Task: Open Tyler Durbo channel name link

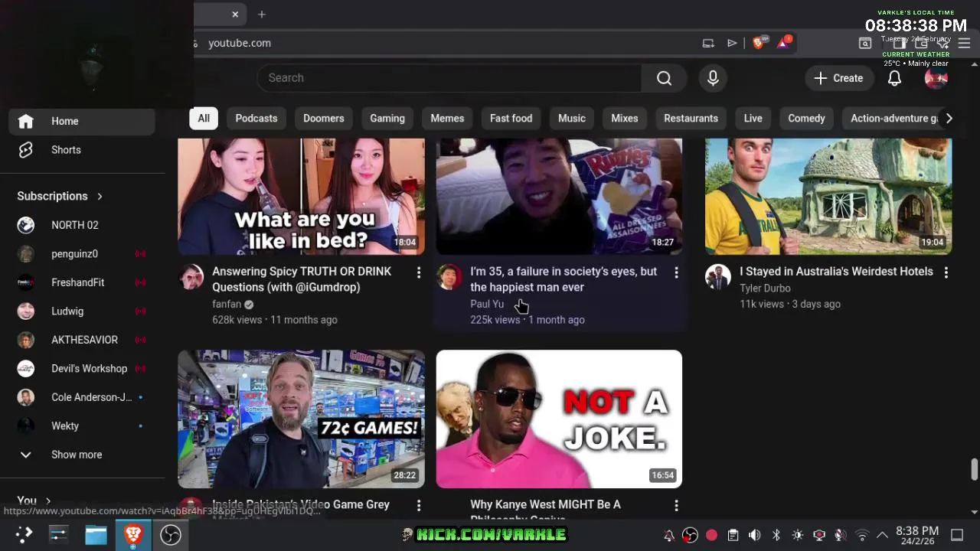Action: click(x=765, y=289)
